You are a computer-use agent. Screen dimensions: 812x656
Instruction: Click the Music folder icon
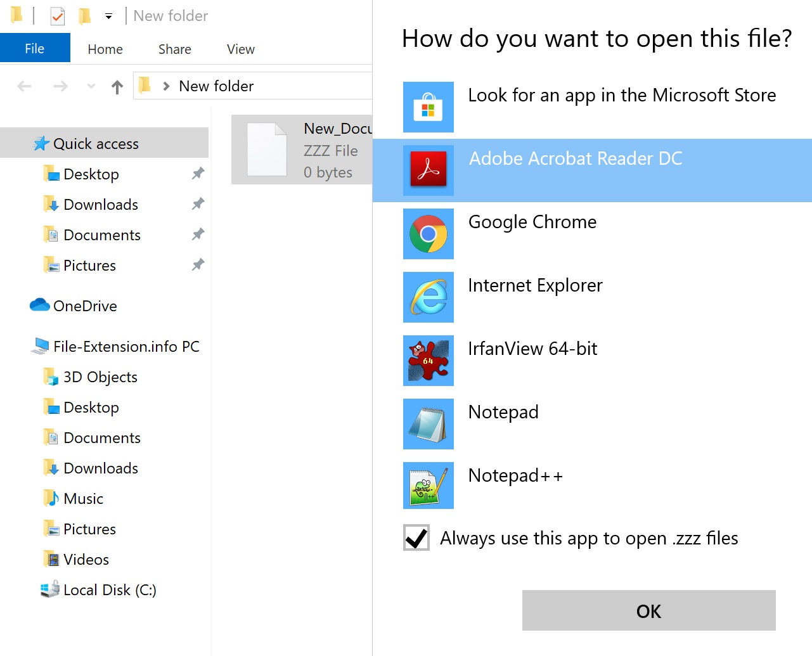point(51,498)
